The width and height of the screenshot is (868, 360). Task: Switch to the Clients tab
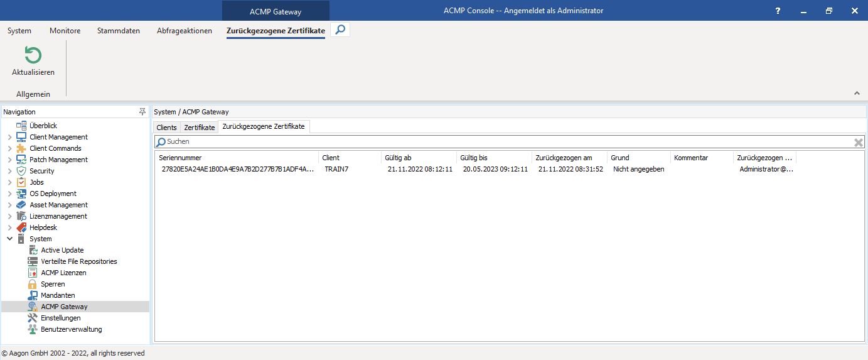(167, 128)
